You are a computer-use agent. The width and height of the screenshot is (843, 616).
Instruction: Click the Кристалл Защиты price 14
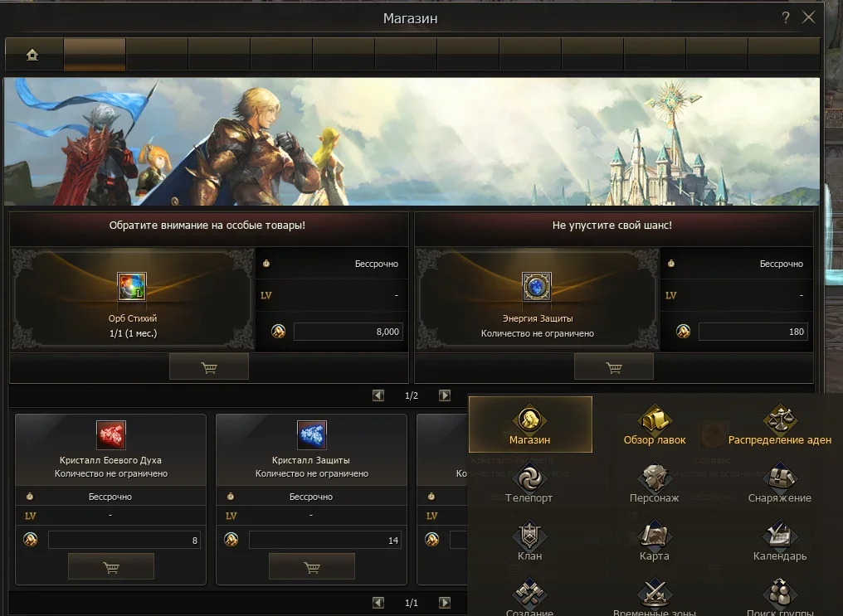point(324,540)
